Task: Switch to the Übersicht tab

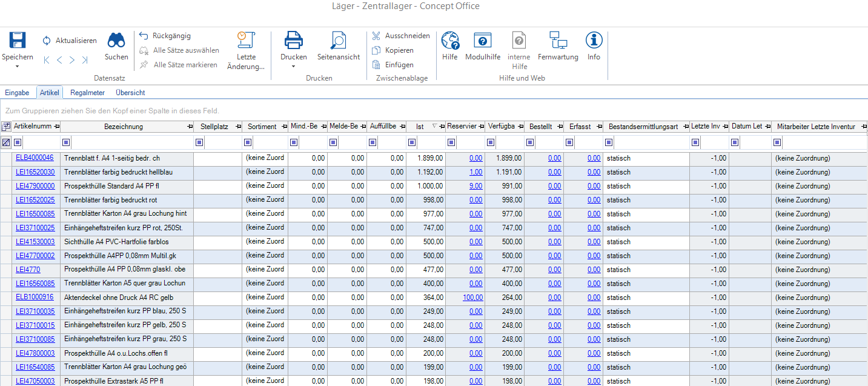Action: pyautogui.click(x=130, y=93)
